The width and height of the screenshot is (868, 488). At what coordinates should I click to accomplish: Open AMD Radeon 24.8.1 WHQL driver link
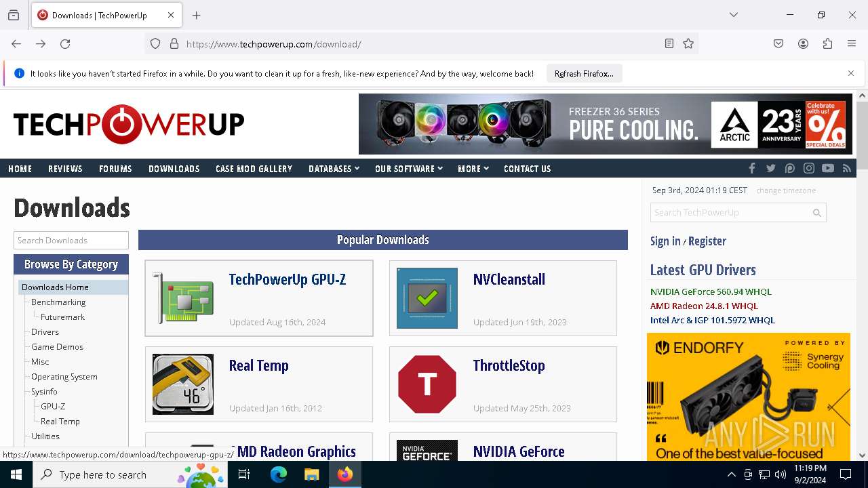704,306
